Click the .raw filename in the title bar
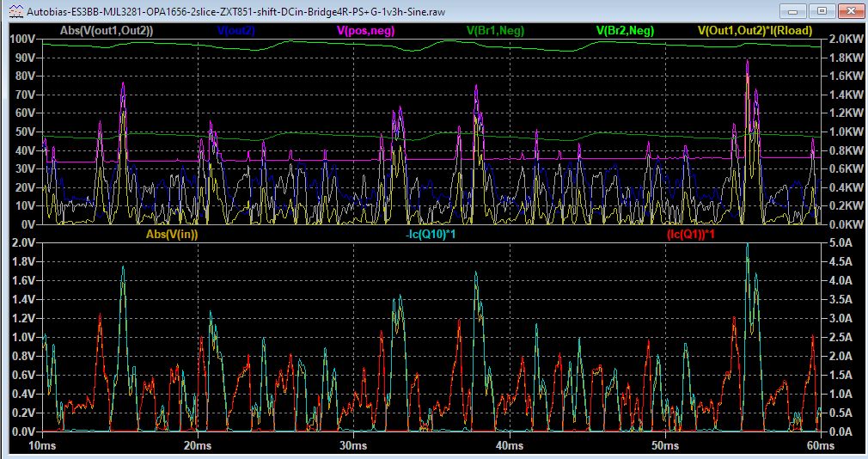This screenshot has height=459, width=868. [x=235, y=12]
